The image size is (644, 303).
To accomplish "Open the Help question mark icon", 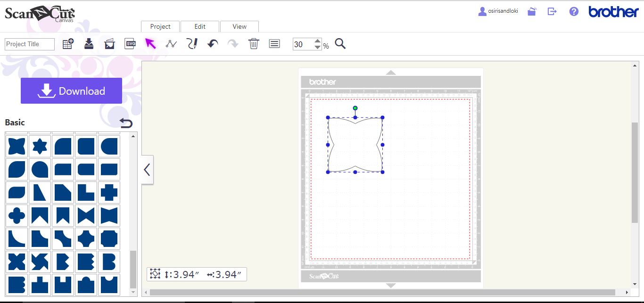I will click(573, 11).
